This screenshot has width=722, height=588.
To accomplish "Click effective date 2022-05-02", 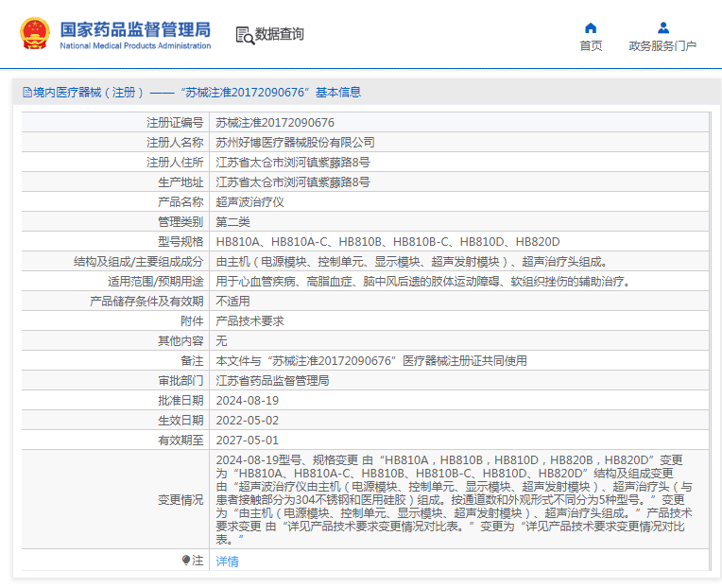I will coord(248,420).
